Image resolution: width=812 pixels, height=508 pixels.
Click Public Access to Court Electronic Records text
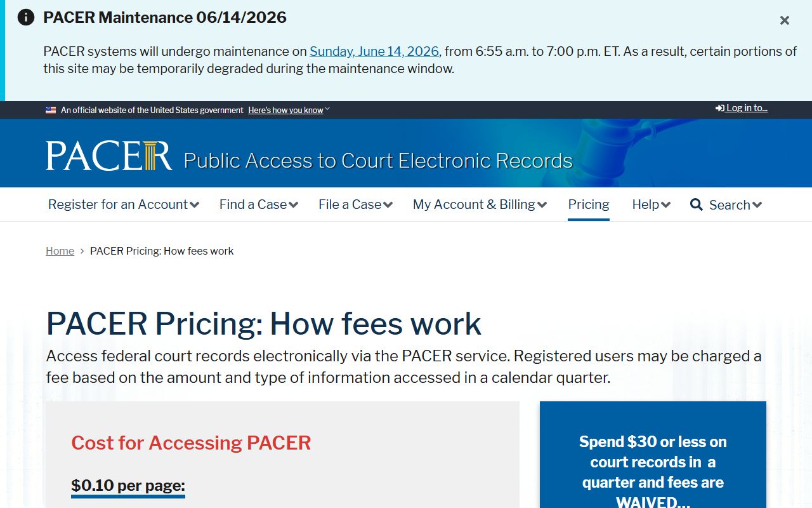[x=378, y=161]
